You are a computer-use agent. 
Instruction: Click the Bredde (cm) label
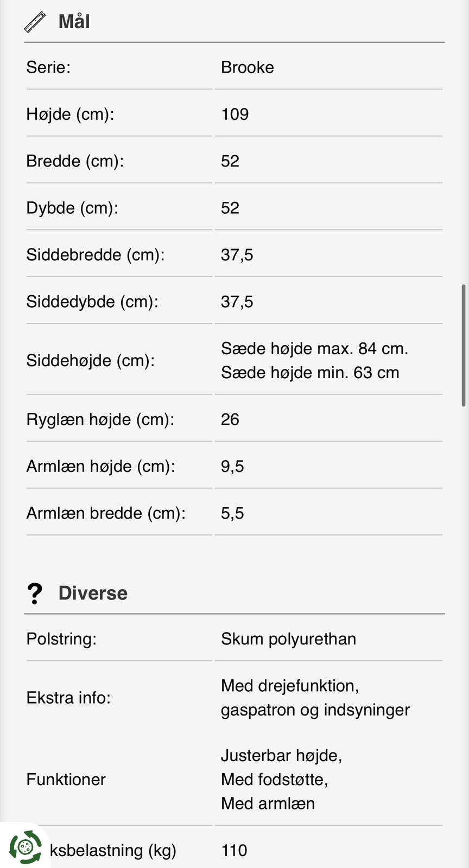click(x=75, y=161)
